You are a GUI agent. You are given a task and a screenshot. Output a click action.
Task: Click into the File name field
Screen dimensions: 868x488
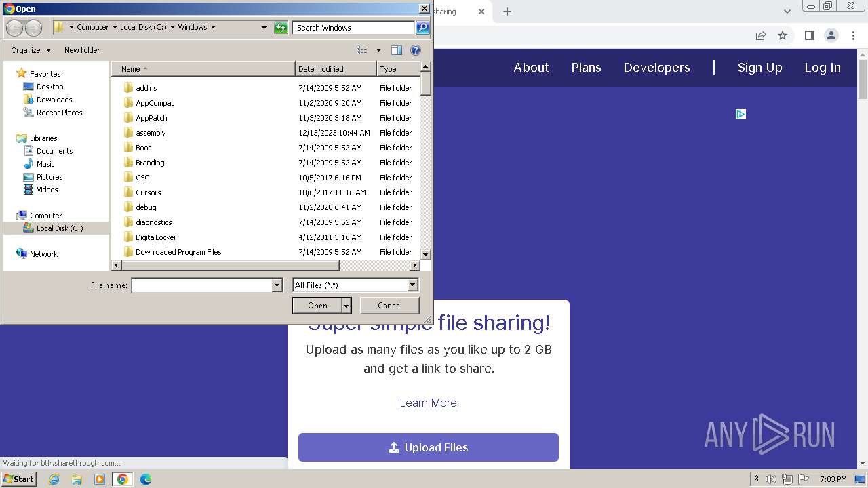[x=202, y=285]
